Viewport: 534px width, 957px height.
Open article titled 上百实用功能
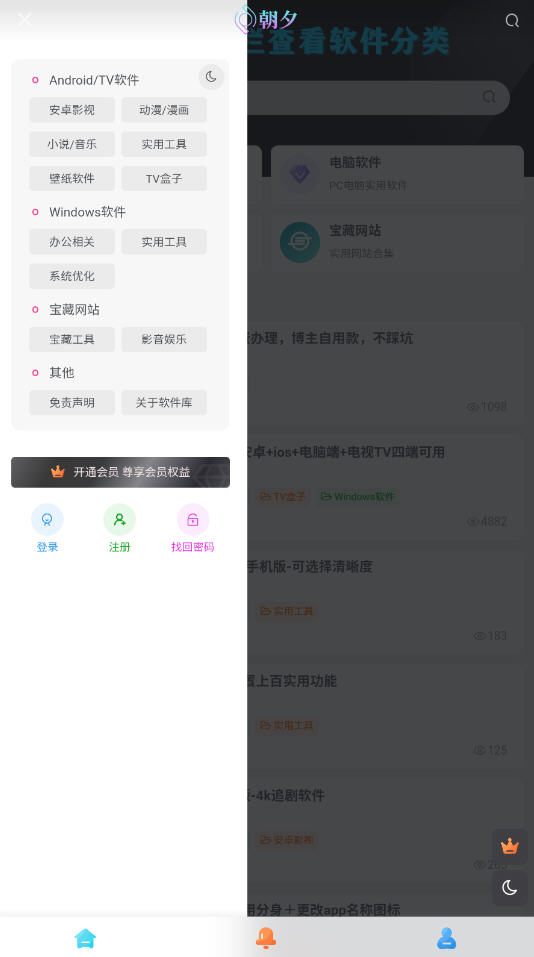coord(292,681)
